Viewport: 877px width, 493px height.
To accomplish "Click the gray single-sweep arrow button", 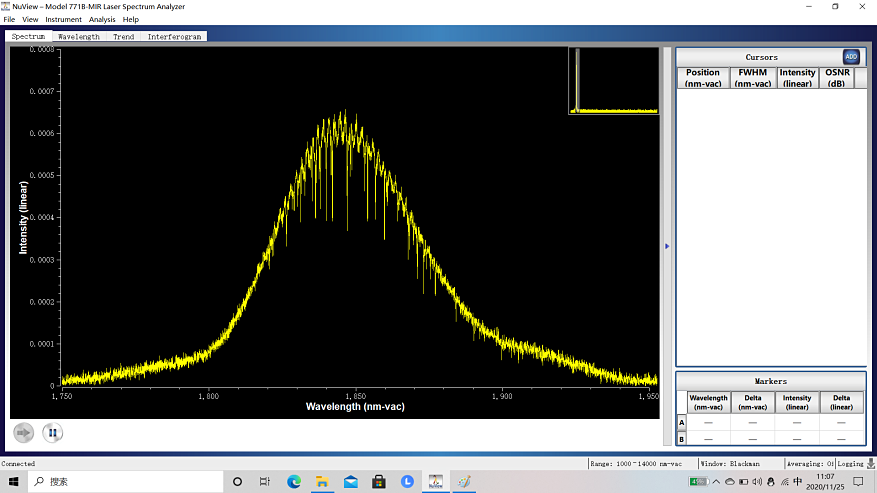I will click(x=24, y=433).
